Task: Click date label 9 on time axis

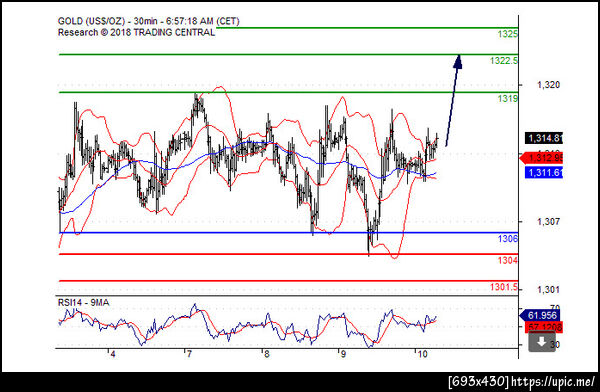Action: tap(343, 354)
